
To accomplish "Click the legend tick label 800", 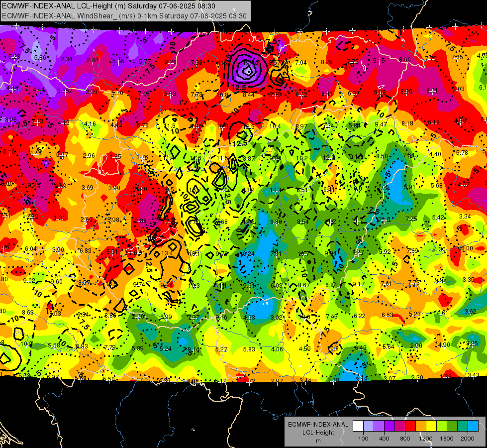I will [x=405, y=439].
